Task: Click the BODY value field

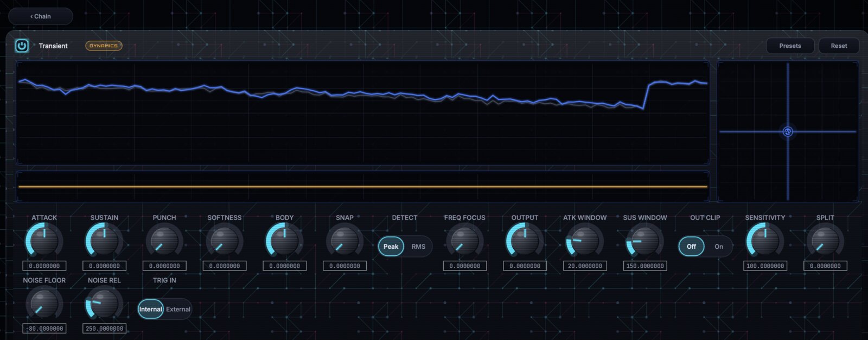Action: tap(284, 266)
